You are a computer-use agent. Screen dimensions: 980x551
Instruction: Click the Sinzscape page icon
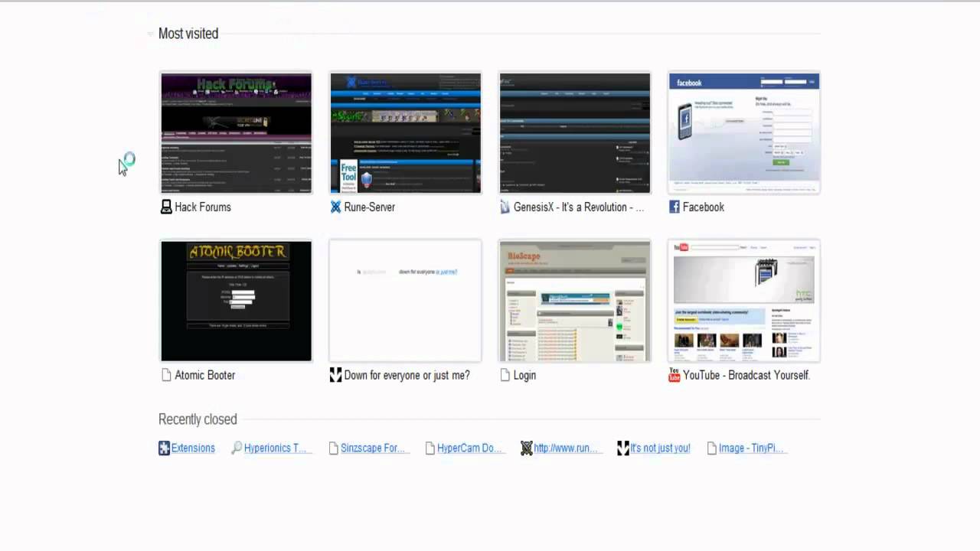tap(333, 448)
